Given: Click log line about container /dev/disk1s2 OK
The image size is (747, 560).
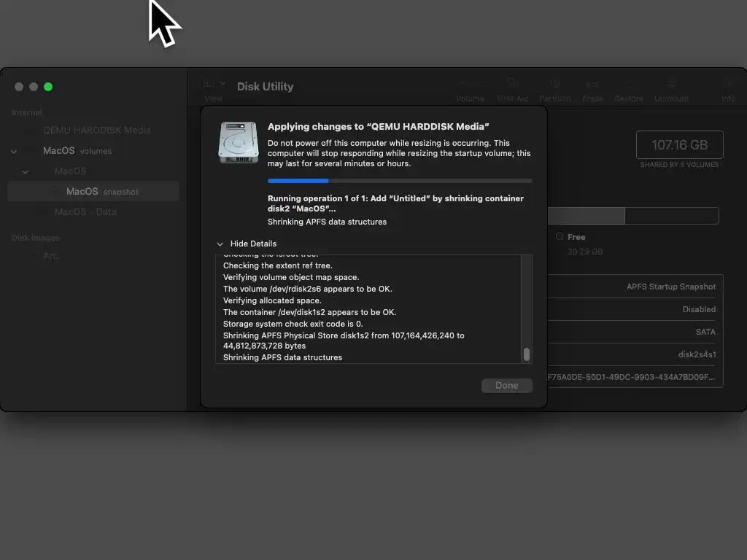Looking at the screenshot, I should click(309, 312).
